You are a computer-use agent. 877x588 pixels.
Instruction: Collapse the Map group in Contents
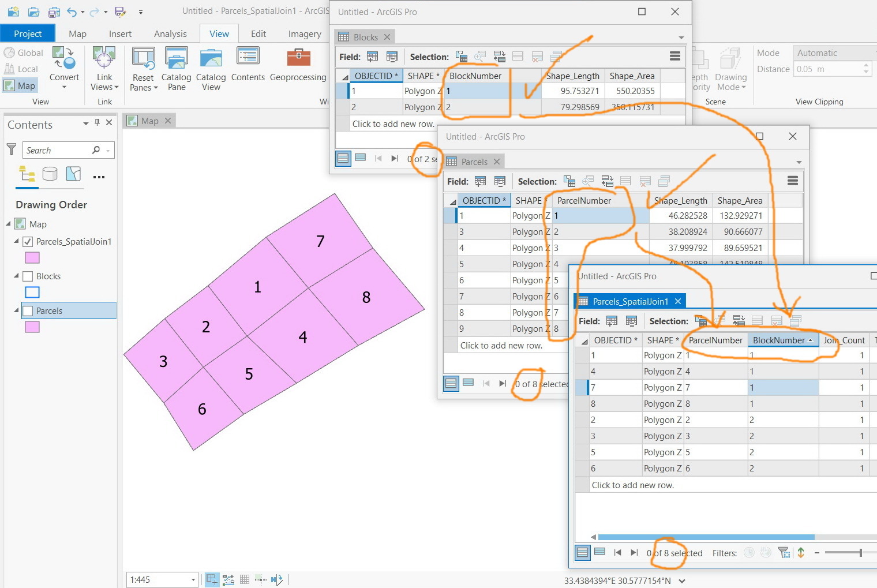pos(9,224)
